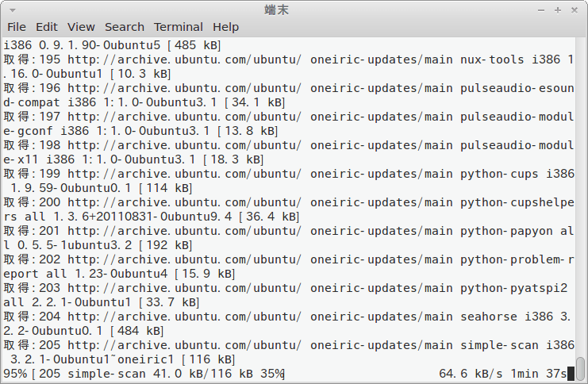Click the URL on line 197
This screenshot has width=588, height=384.
[184, 117]
